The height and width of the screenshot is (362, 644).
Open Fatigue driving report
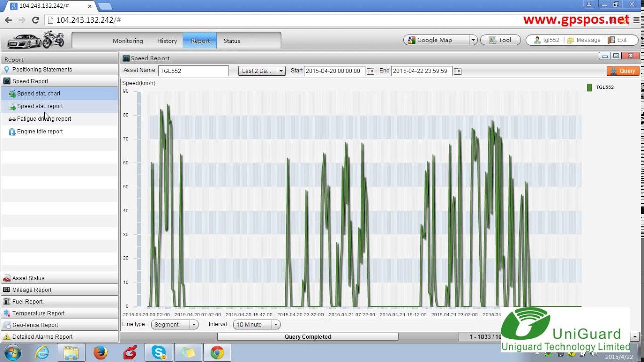pyautogui.click(x=59, y=119)
